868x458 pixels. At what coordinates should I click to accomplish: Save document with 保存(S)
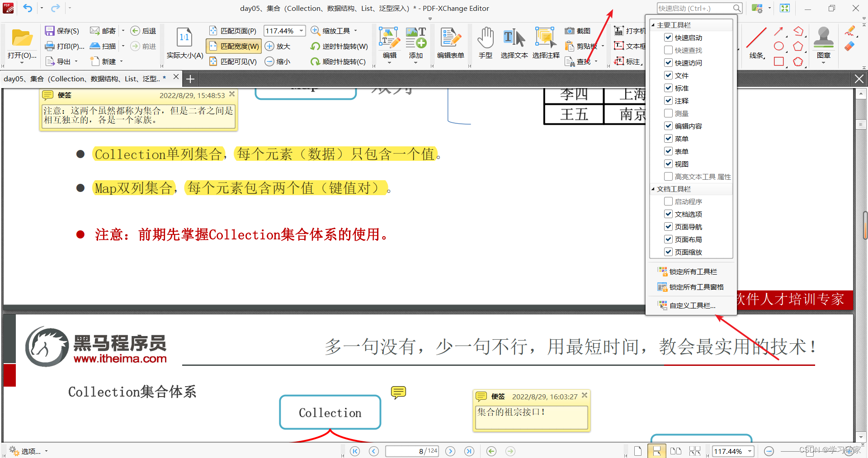tap(62, 31)
